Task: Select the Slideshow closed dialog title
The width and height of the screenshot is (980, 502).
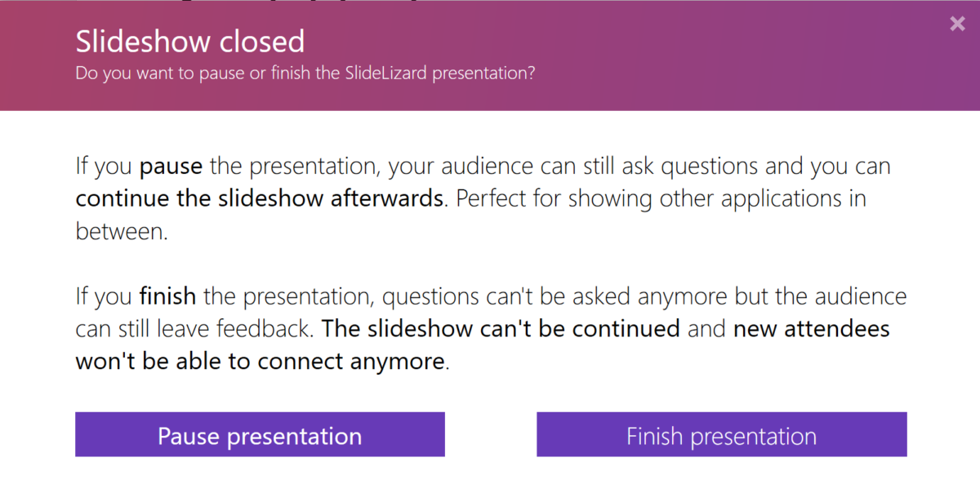Action: 189,41
